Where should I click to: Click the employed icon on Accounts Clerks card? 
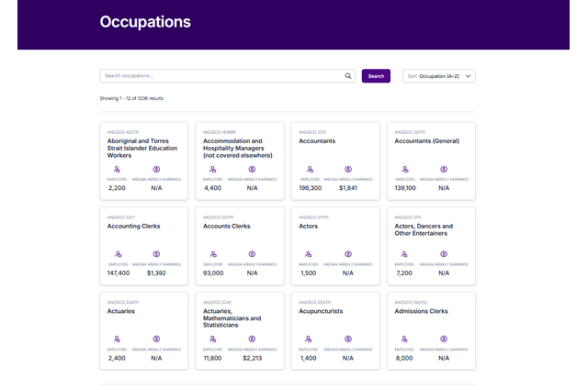213,254
